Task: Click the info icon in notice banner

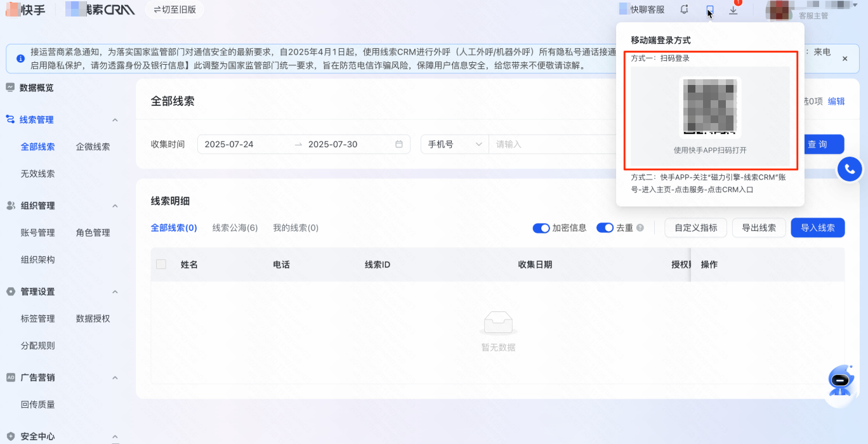Action: [20, 58]
